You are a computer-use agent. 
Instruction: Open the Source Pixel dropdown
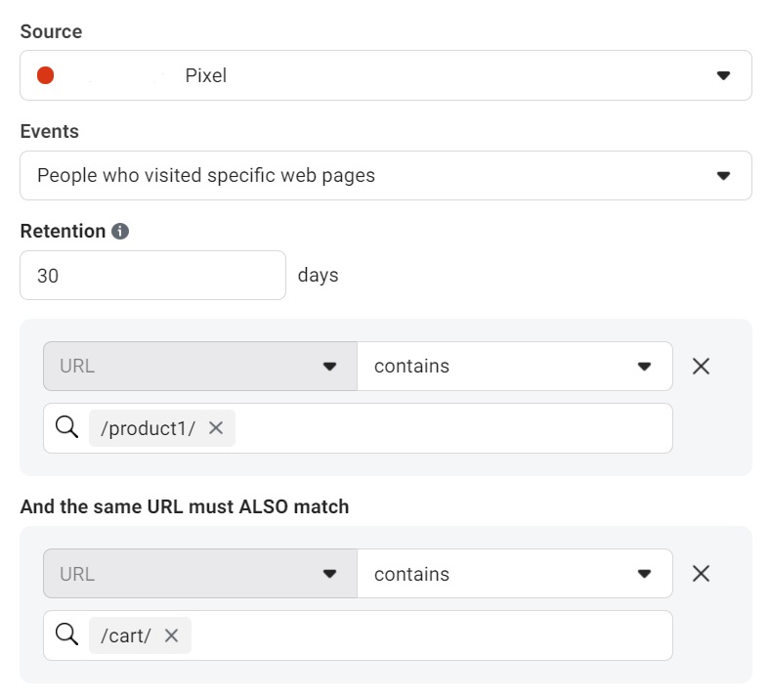tap(385, 75)
